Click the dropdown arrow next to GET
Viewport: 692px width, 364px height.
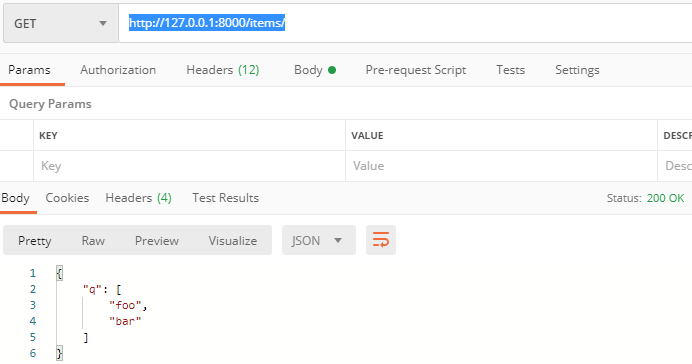coord(103,23)
